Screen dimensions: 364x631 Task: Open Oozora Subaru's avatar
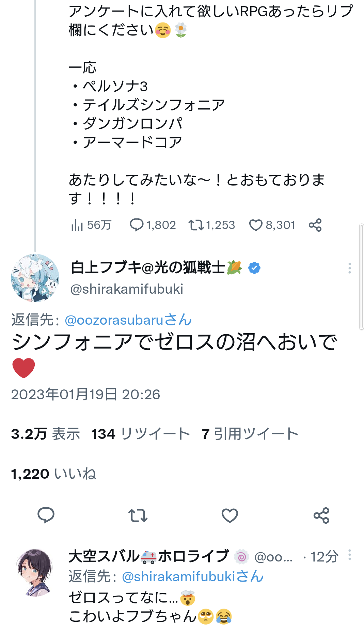[x=35, y=572]
